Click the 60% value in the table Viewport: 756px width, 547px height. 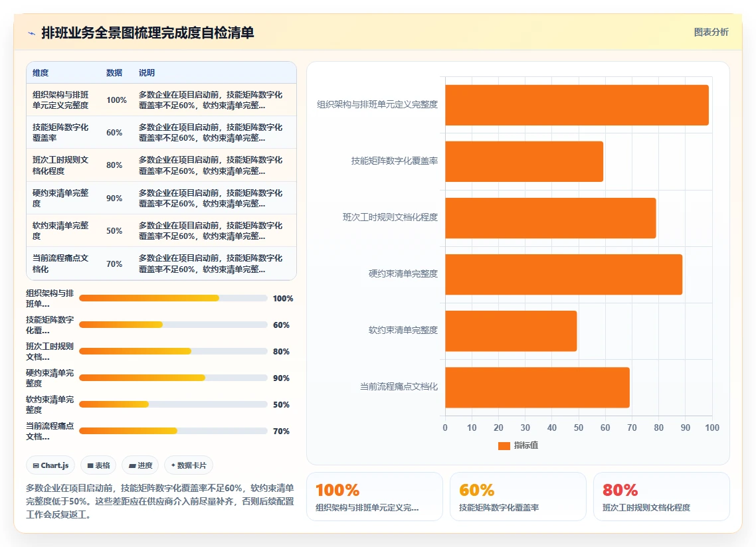[x=114, y=133]
